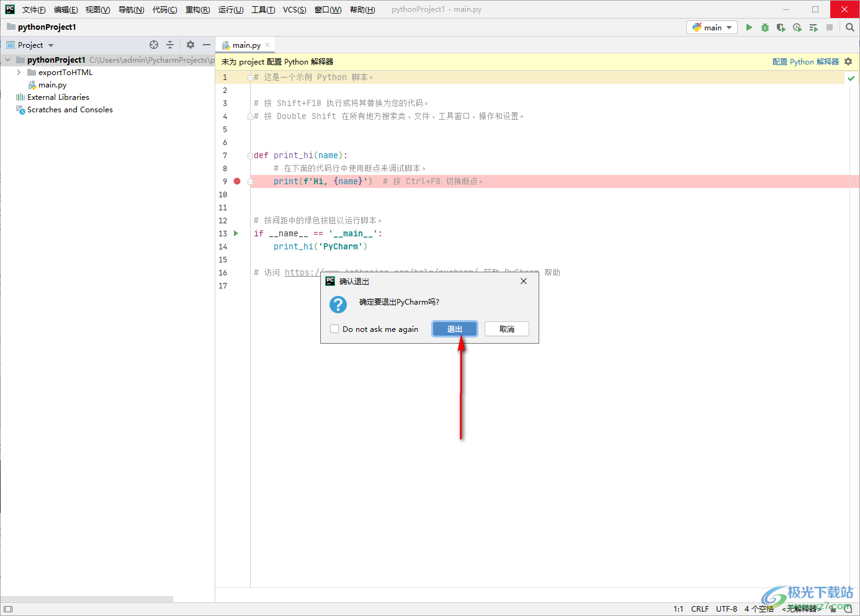
Task: Open CRLF line separator selector
Action: pos(700,609)
